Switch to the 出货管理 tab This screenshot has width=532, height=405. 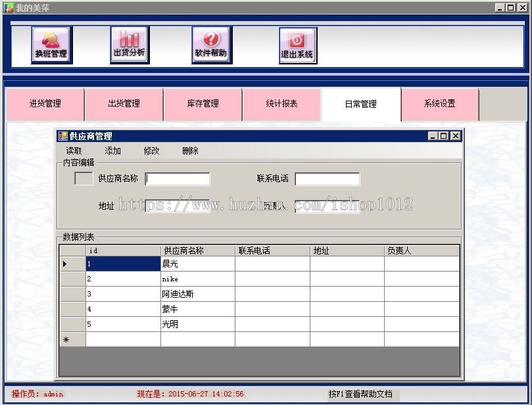tap(124, 104)
